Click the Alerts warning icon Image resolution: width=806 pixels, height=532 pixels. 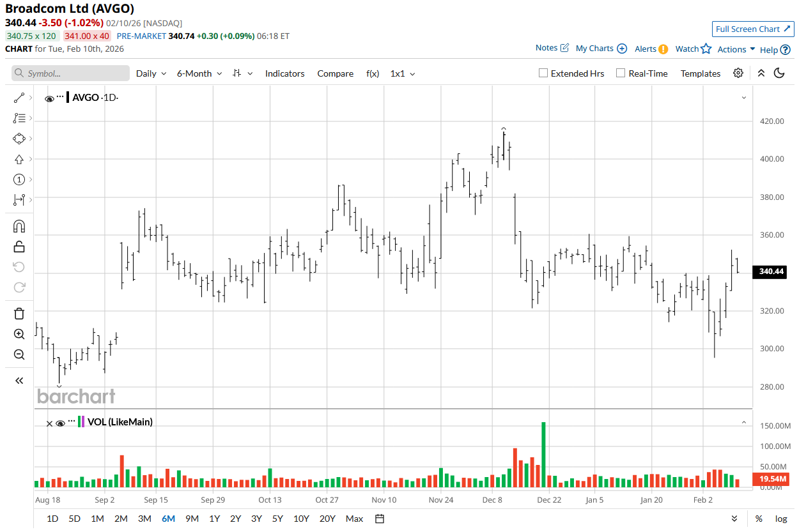coord(663,49)
